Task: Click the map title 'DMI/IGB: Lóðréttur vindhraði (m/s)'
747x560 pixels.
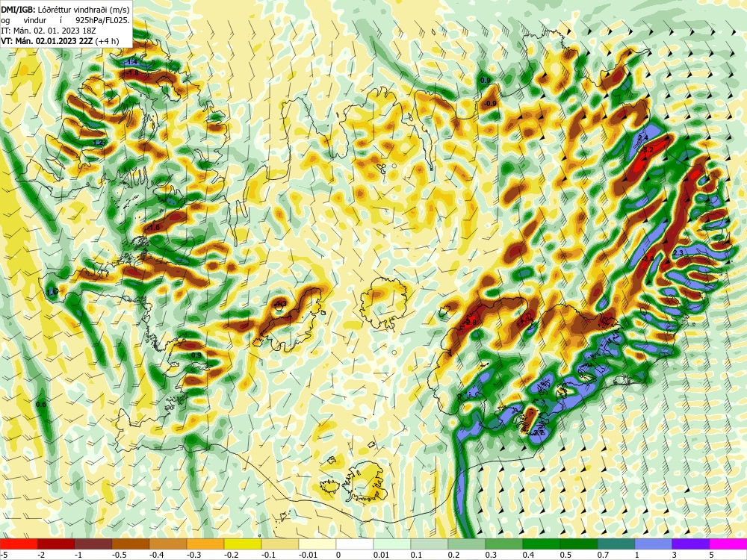Action: coord(65,9)
